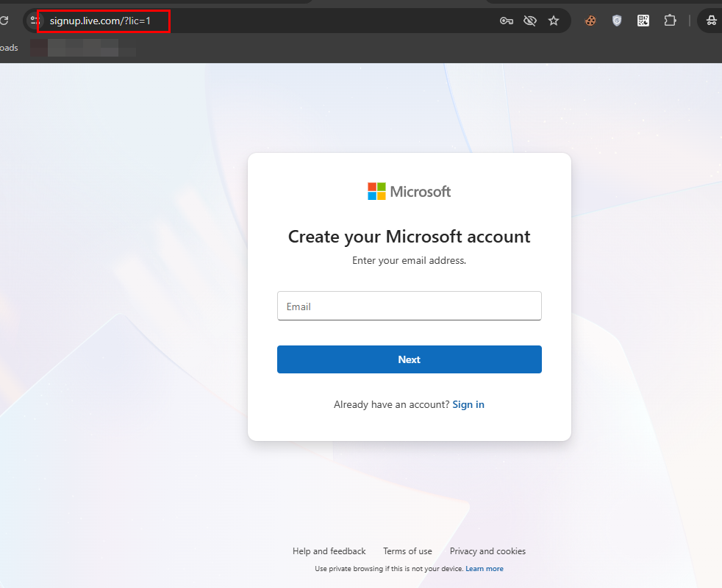Bookmark this page with the star icon

tap(554, 21)
